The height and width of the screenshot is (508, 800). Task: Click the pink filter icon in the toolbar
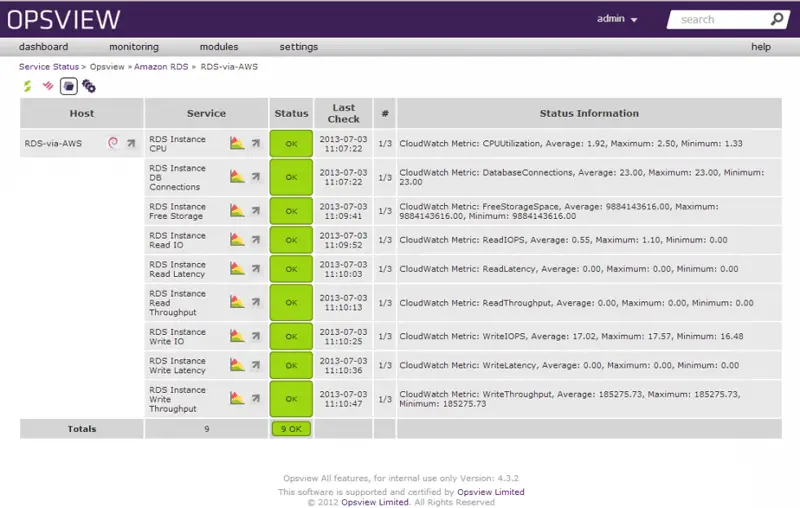(48, 86)
